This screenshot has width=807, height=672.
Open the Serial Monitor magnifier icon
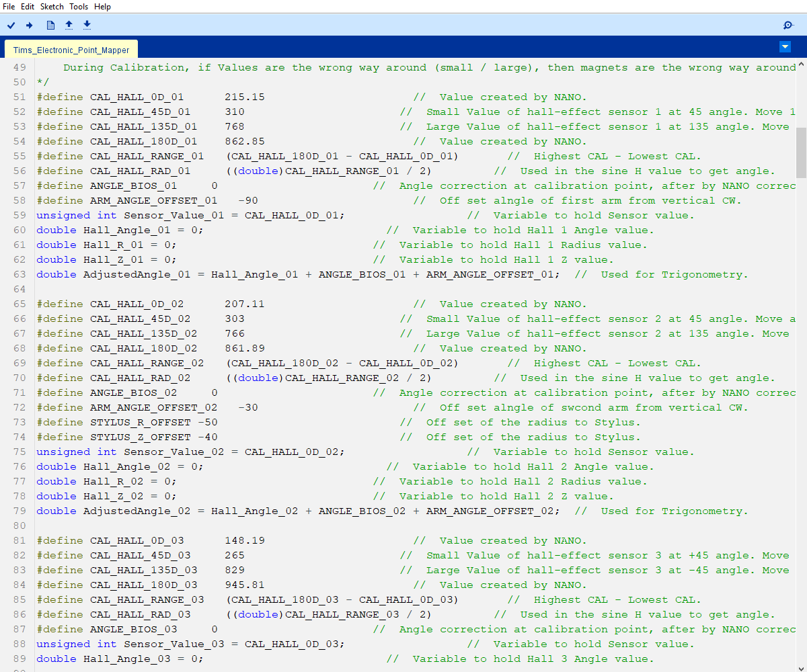[x=787, y=25]
